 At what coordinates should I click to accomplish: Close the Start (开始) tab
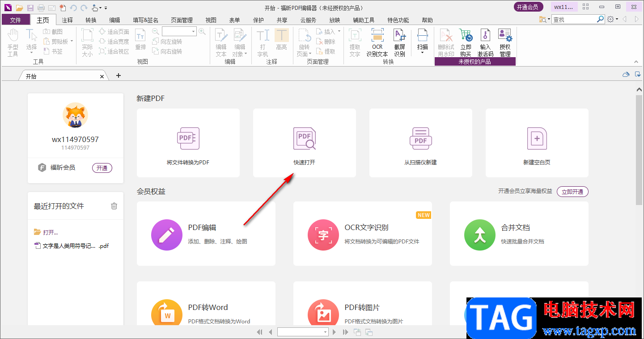(102, 76)
